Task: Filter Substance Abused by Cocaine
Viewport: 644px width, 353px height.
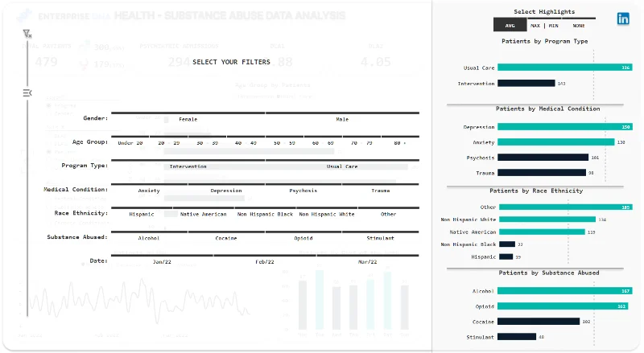Action: [x=226, y=238]
